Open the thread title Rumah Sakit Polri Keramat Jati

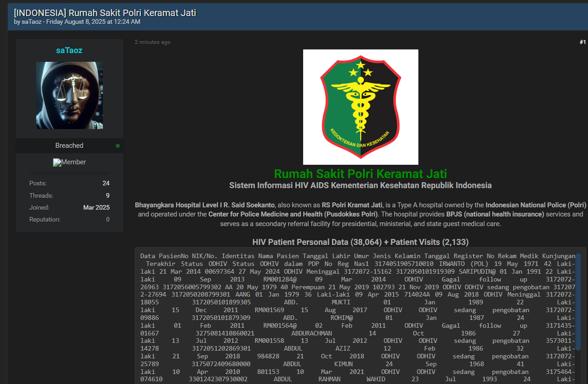105,13
